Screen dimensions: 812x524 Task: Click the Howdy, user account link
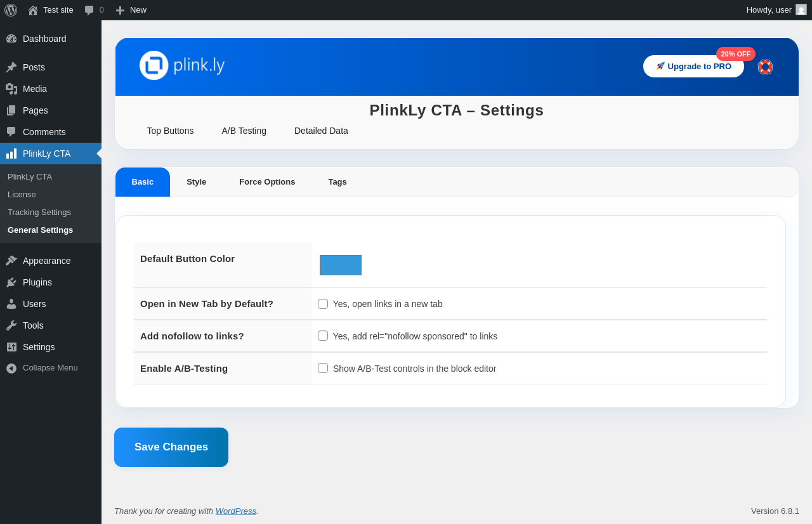776,10
